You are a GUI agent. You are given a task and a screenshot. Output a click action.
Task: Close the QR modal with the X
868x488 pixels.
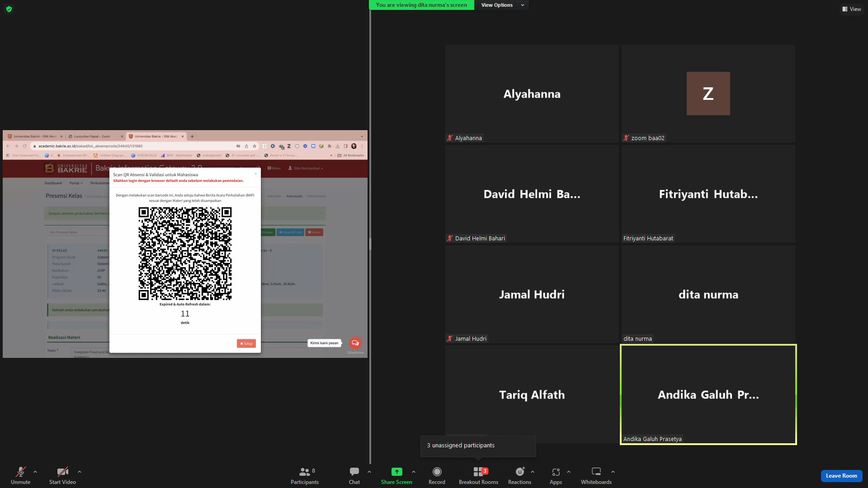tap(255, 174)
